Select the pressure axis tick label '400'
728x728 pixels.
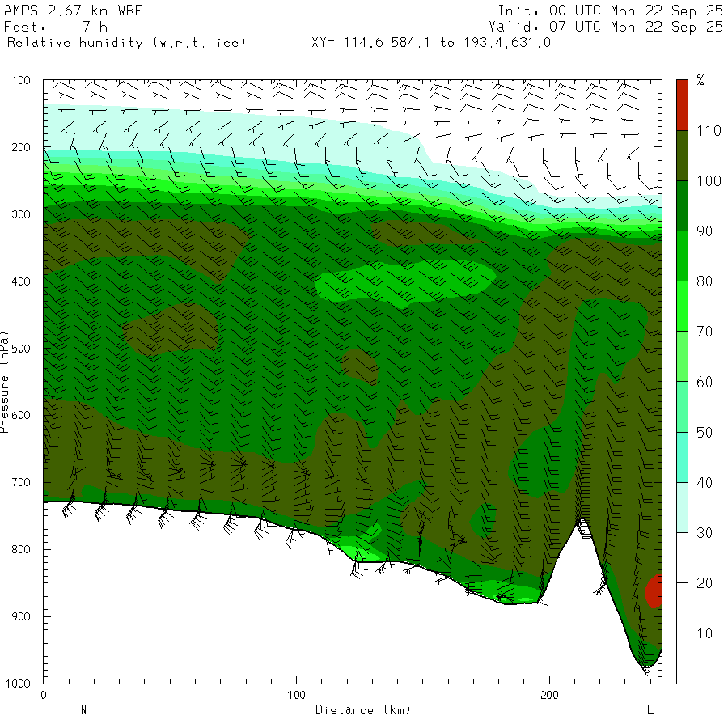tap(21, 281)
